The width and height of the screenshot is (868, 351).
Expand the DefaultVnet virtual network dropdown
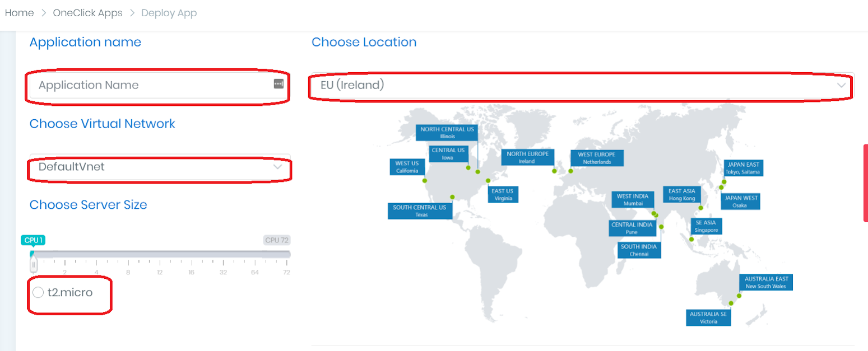click(159, 167)
